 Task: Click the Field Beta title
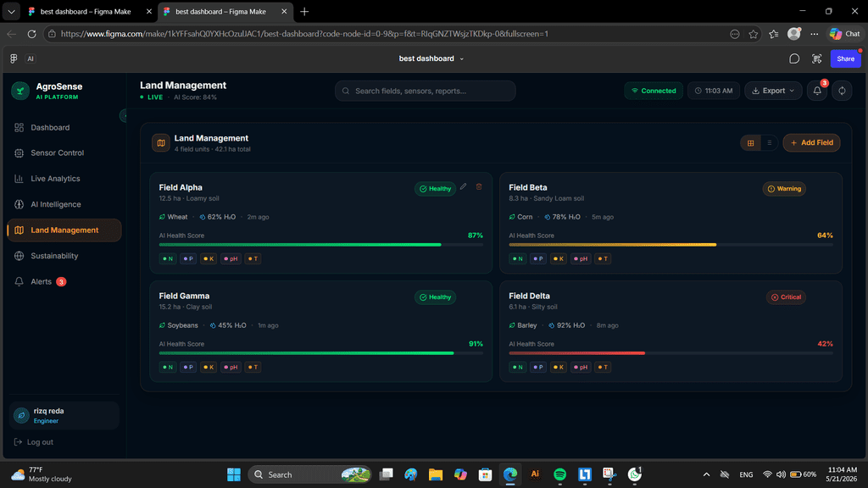click(x=527, y=187)
